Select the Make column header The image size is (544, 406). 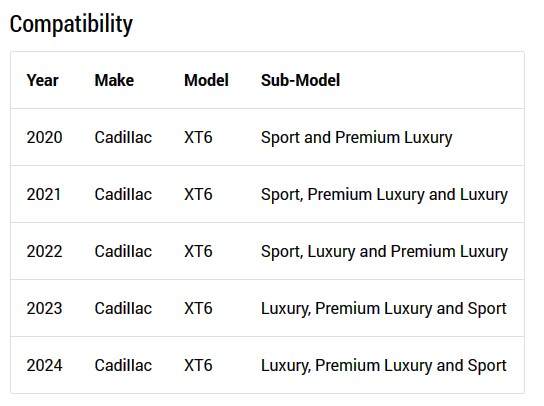tap(114, 80)
